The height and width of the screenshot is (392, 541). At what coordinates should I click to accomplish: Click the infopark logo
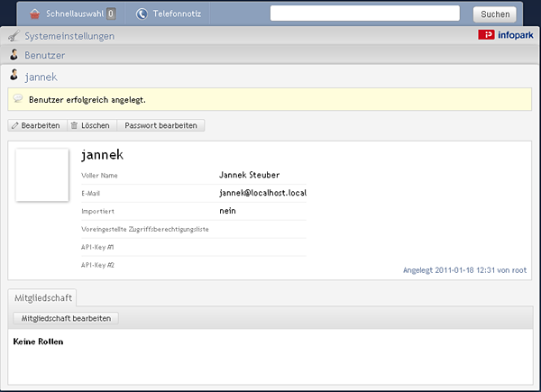tap(506, 35)
